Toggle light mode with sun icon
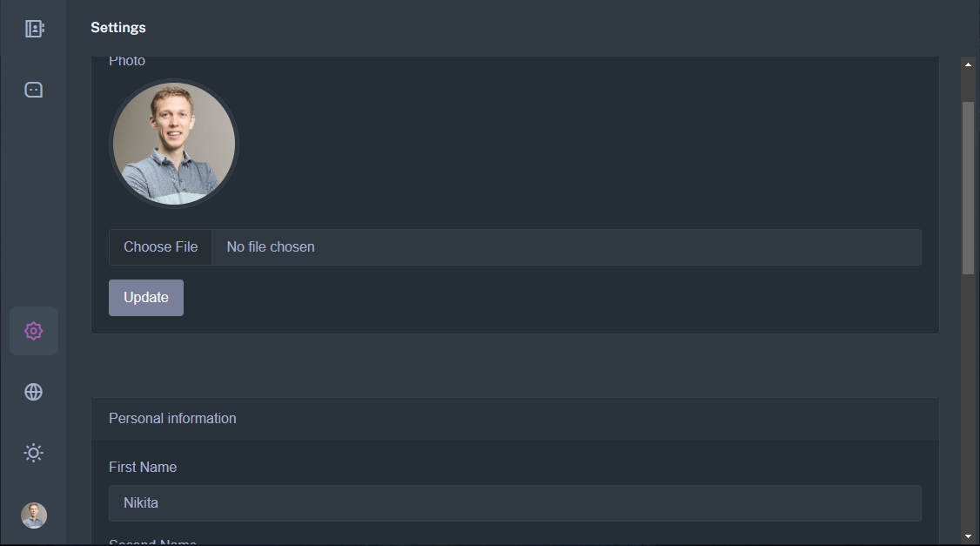This screenshot has height=546, width=980. (x=34, y=453)
